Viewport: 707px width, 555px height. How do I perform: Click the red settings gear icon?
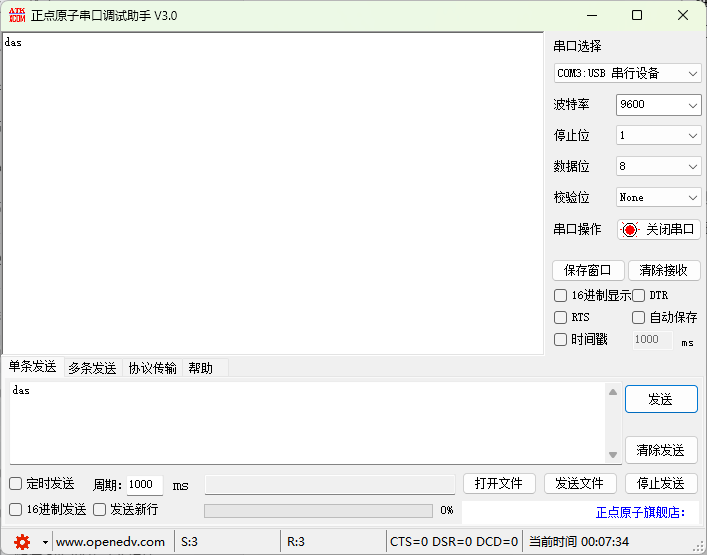[x=22, y=542]
